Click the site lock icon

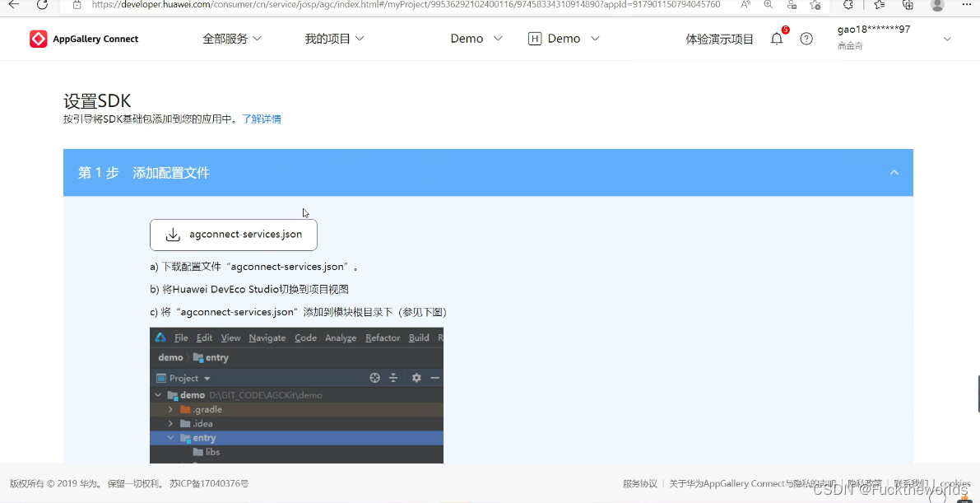77,4
